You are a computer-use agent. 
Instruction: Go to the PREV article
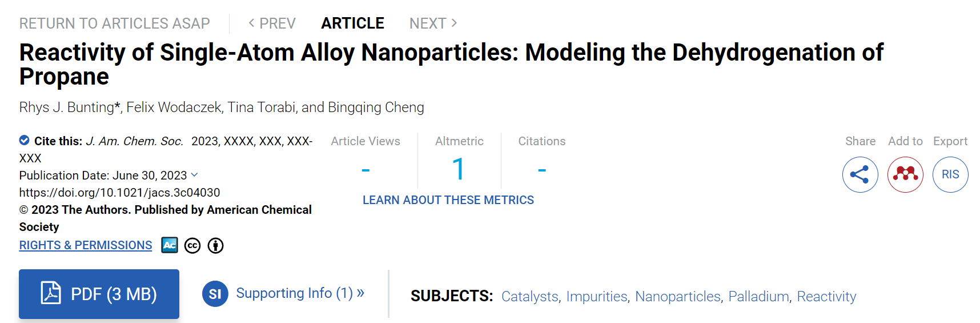pos(272,23)
